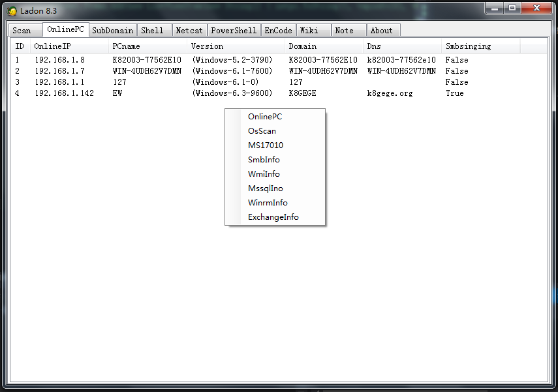Click PCname cell K82003-77562E10
This screenshot has width=558, height=392.
pos(147,60)
